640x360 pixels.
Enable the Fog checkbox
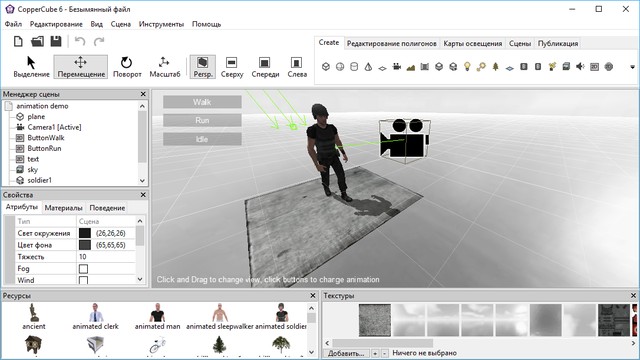[x=83, y=269]
